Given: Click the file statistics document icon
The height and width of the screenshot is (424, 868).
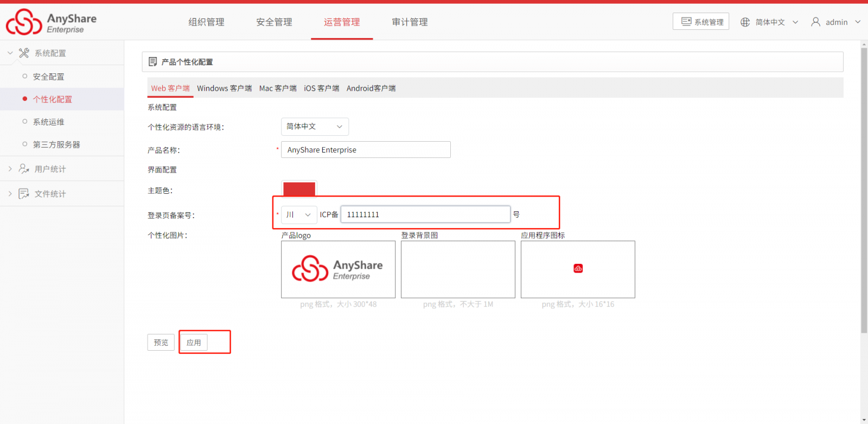Looking at the screenshot, I should click(24, 194).
